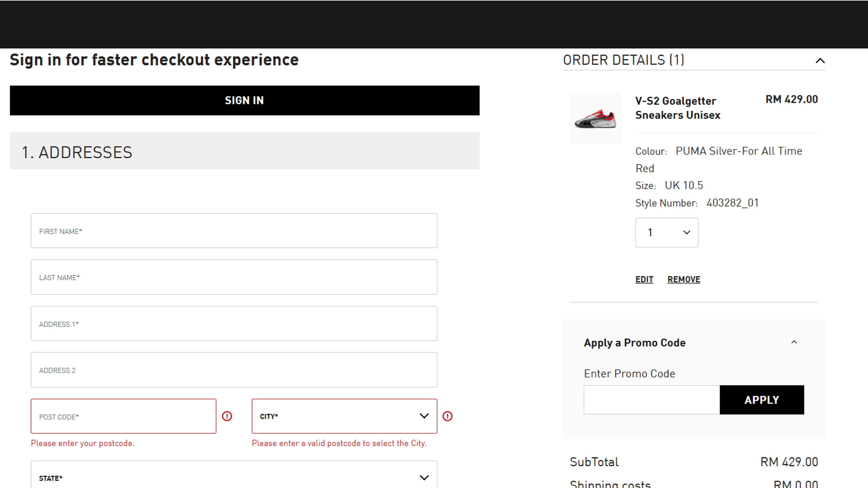
Task: Click the post code error warning icon
Action: [x=227, y=416]
